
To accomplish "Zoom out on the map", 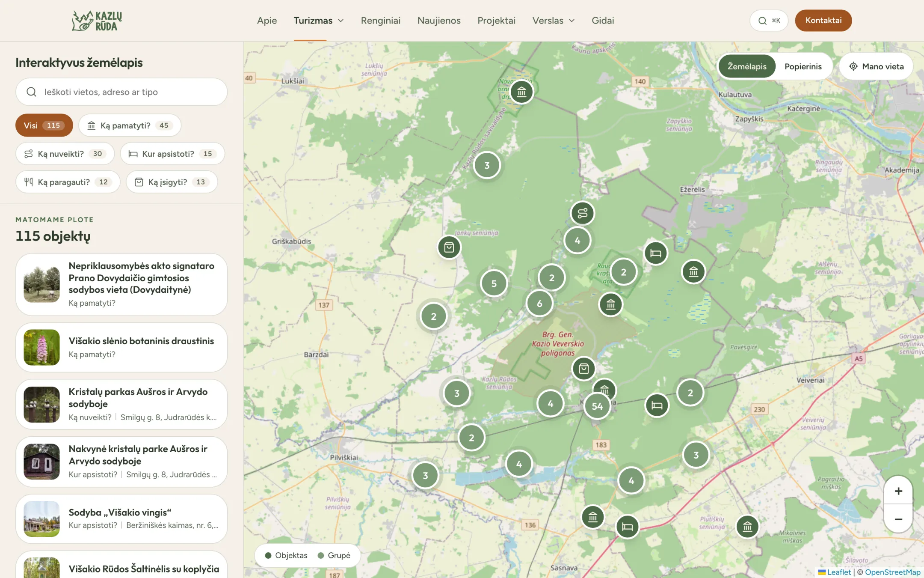I will (x=898, y=519).
